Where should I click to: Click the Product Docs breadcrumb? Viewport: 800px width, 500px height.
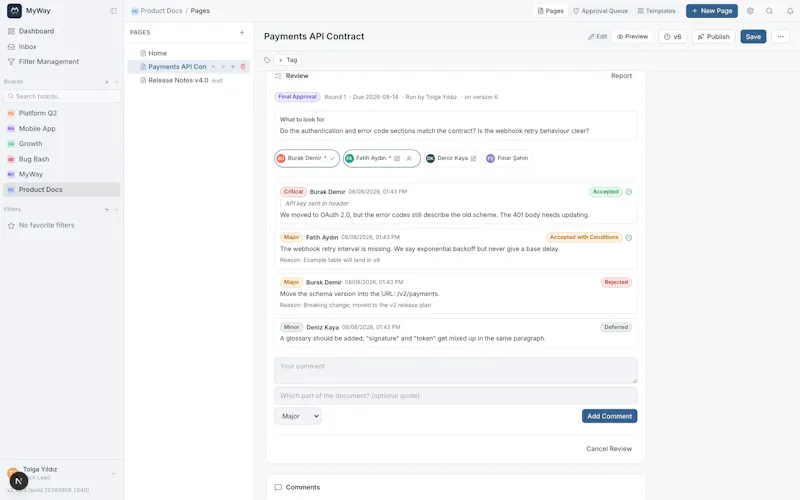(161, 11)
